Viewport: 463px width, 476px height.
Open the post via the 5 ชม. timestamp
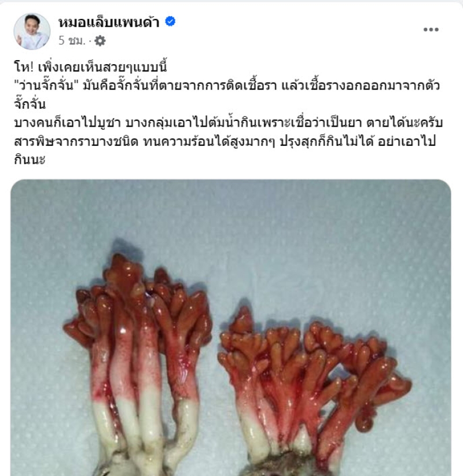pyautogui.click(x=72, y=40)
